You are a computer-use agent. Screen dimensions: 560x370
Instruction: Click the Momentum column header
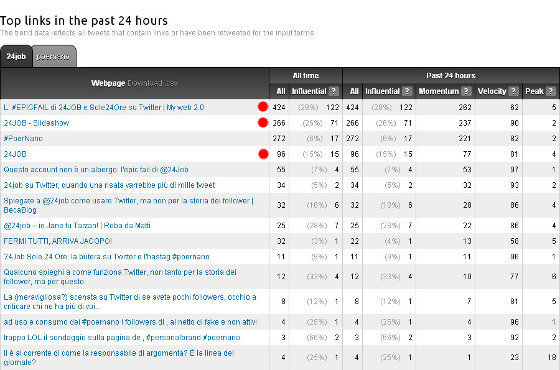[x=439, y=91]
